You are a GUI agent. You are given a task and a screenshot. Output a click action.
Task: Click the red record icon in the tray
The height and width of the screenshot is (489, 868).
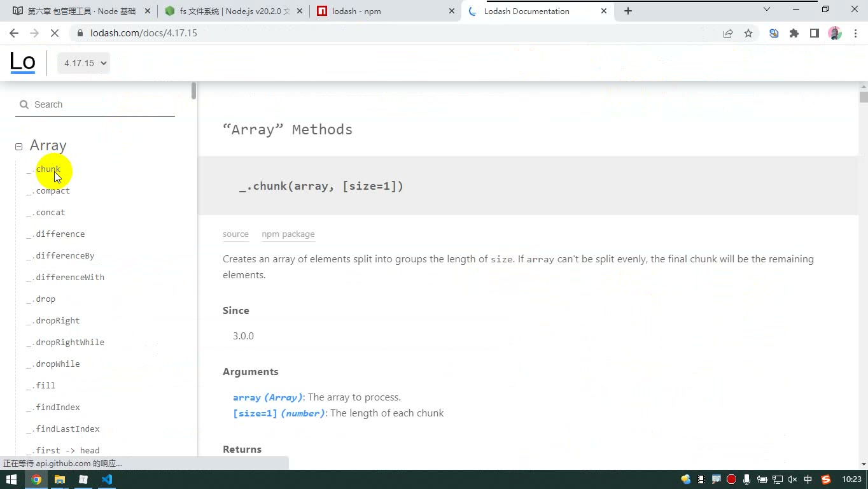[x=731, y=479]
